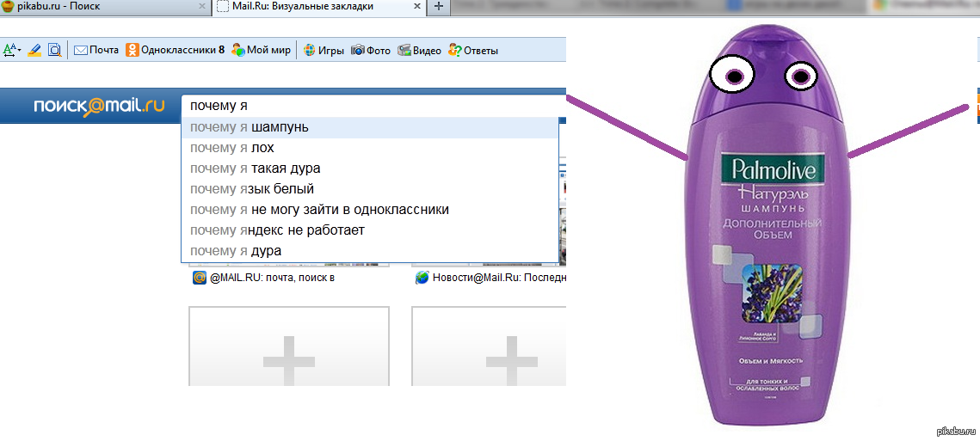Image resolution: width=980 pixels, height=441 pixels.
Task: Select "почему яндекс не работает" suggestion
Action: click(277, 230)
